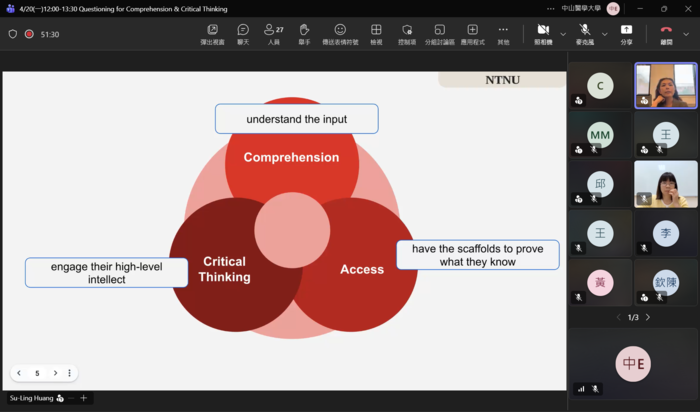This screenshot has height=412, width=700.
Task: Go to next page of participant gallery
Action: tap(648, 317)
